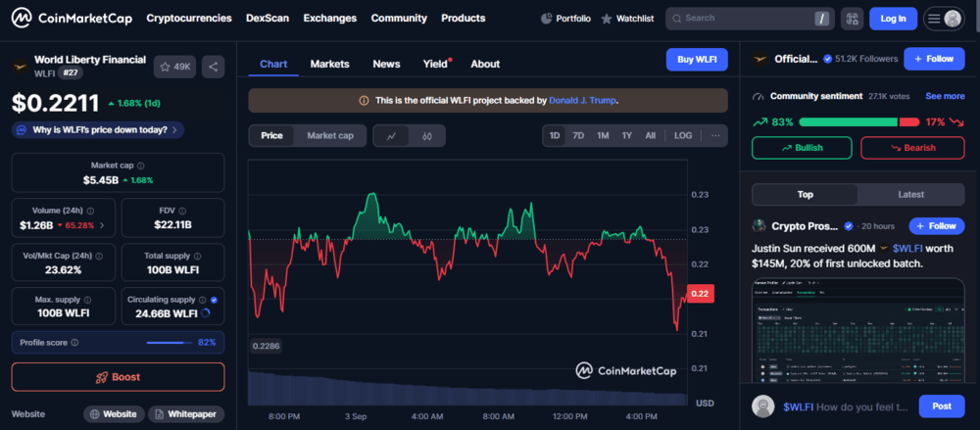980x430 pixels.
Task: Click the info icon in official banner
Action: [364, 101]
